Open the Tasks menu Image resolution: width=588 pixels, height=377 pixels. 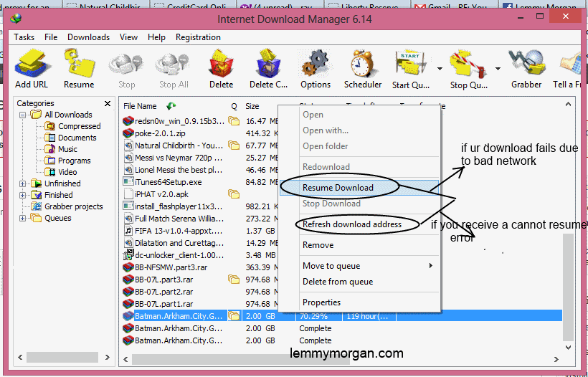pyautogui.click(x=24, y=37)
